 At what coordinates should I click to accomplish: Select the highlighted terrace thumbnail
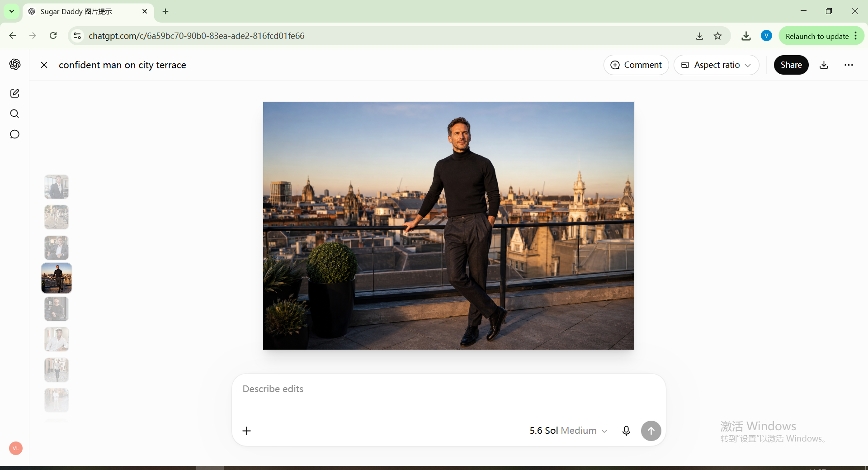coord(57,278)
